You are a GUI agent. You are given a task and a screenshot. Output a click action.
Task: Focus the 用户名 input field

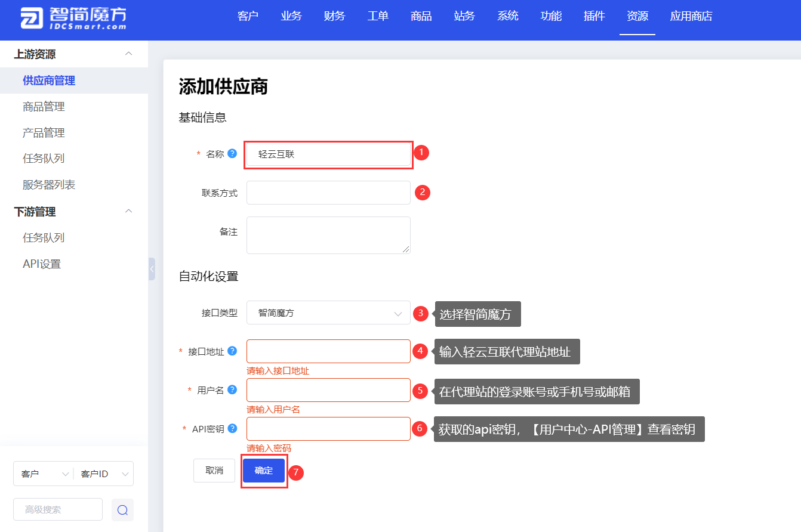point(328,390)
